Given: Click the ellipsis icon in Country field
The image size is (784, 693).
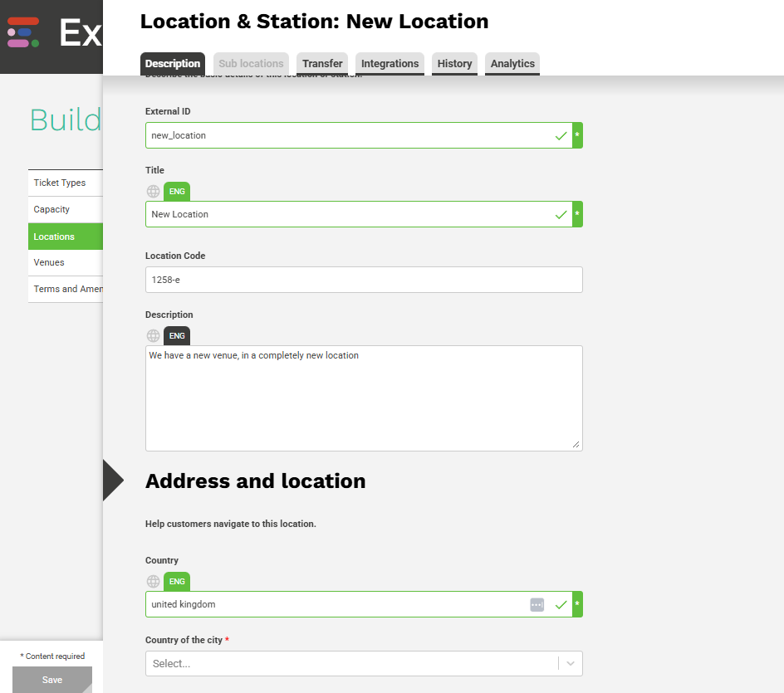Looking at the screenshot, I should [537, 605].
